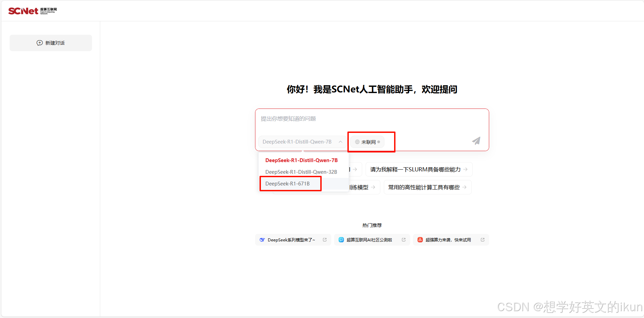
Task: Click the model selector chevron arrow
Action: point(341,142)
